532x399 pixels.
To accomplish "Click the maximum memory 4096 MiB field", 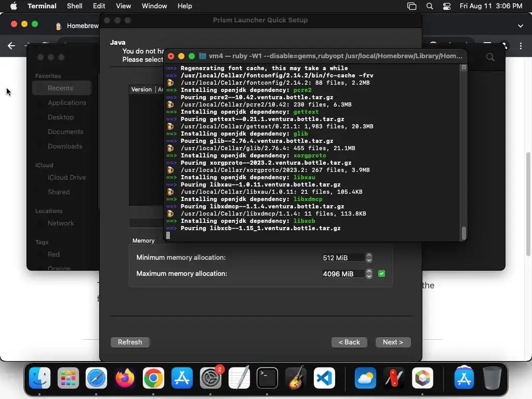I will coord(343,274).
